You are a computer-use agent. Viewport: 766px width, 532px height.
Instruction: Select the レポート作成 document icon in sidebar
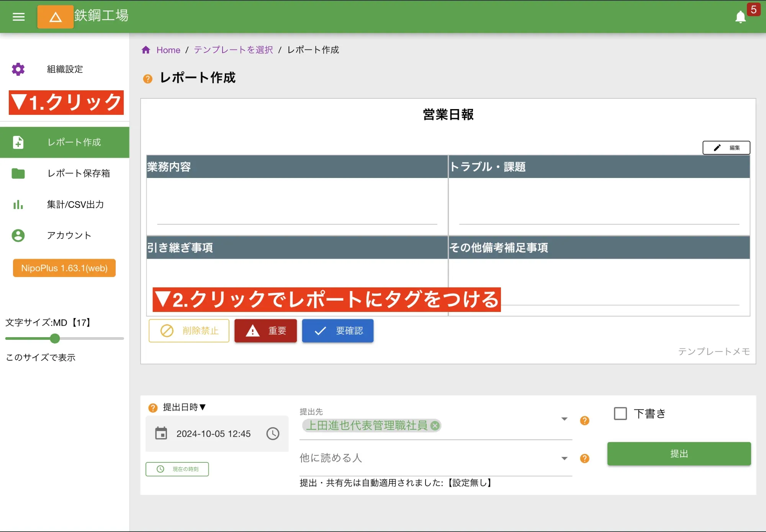point(18,142)
